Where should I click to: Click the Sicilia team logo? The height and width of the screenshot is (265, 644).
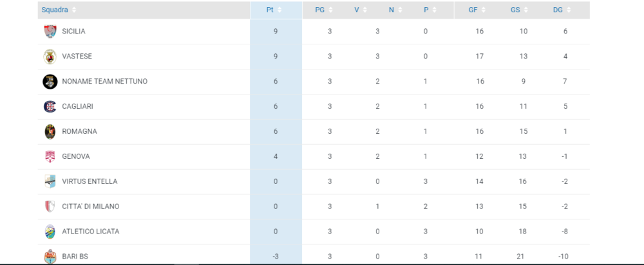[x=50, y=32]
